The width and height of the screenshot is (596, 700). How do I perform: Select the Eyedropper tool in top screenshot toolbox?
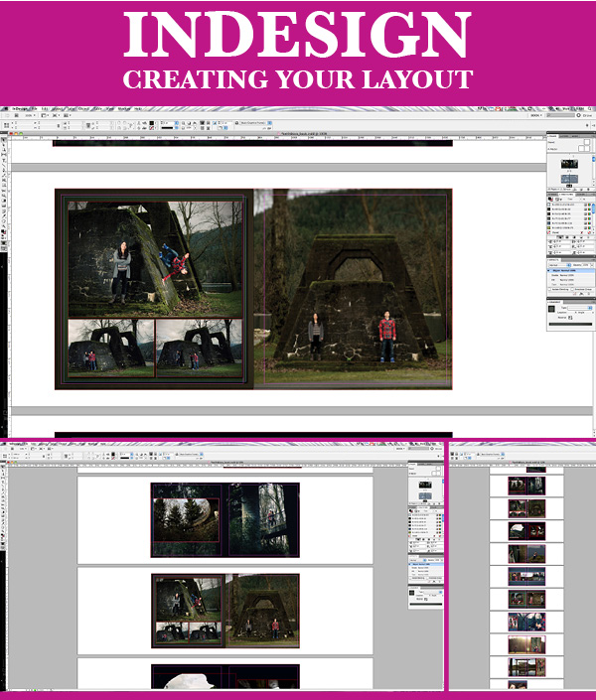(3, 214)
